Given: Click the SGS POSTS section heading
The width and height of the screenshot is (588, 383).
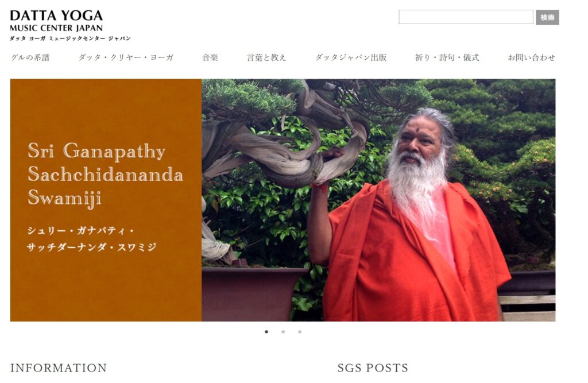Looking at the screenshot, I should [373, 368].
